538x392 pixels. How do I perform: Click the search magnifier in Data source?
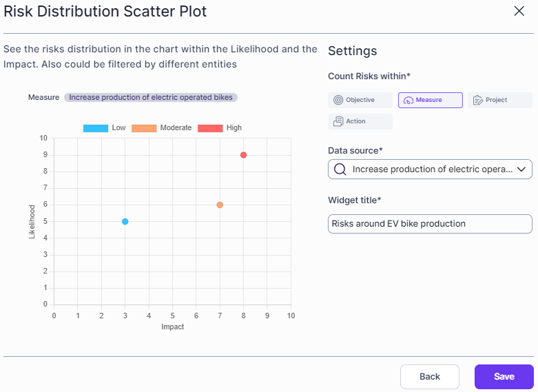340,169
